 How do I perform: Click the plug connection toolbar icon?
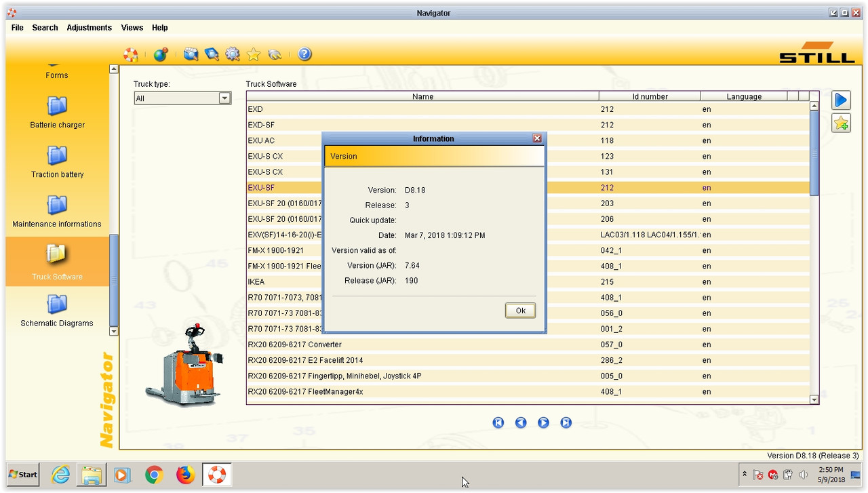pyautogui.click(x=275, y=54)
